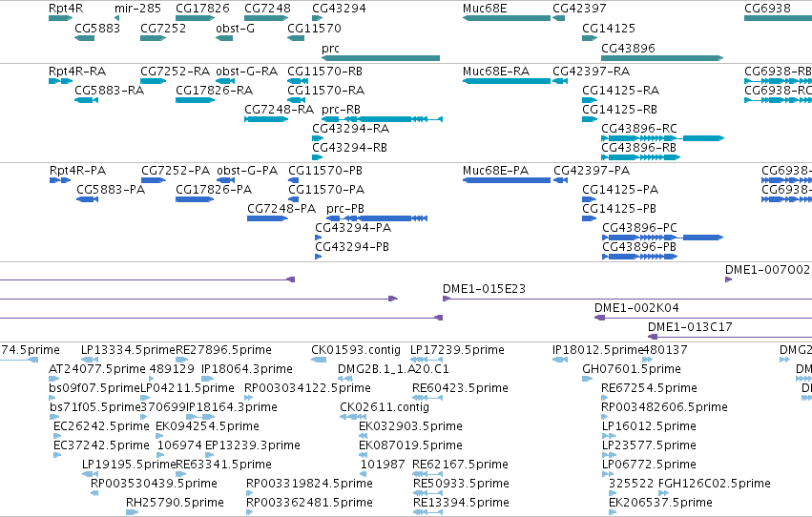Click the CG7248 gene label
The image size is (812, 517).
tap(268, 9)
